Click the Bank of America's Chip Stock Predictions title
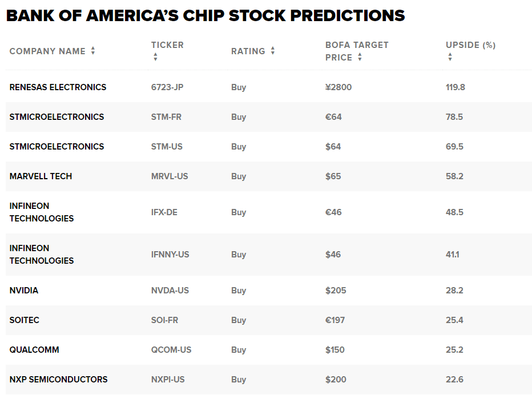Screen dimensions: 532x395 (x=205, y=15)
